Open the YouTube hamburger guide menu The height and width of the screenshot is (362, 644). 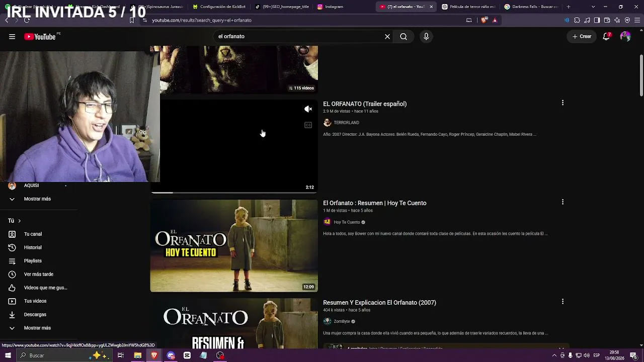click(12, 37)
